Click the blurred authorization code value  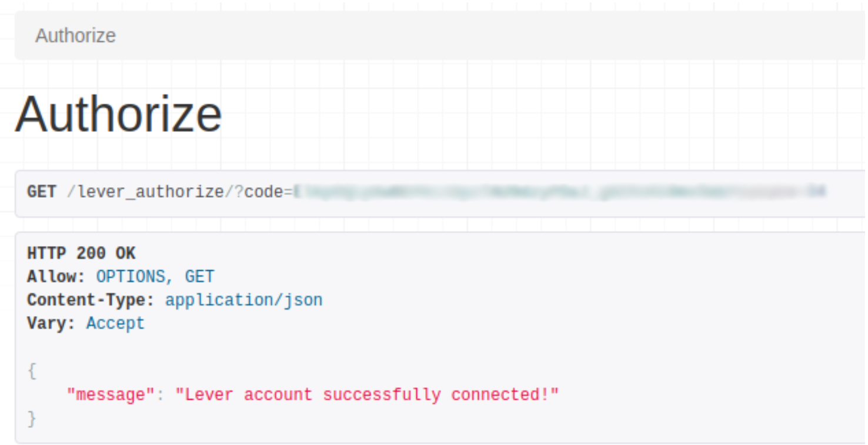point(560,192)
